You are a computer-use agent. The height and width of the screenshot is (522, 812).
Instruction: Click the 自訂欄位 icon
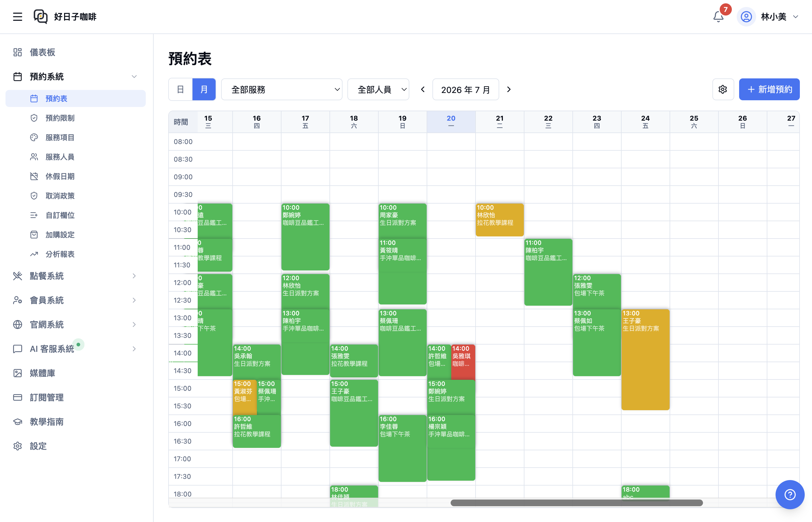pos(34,215)
